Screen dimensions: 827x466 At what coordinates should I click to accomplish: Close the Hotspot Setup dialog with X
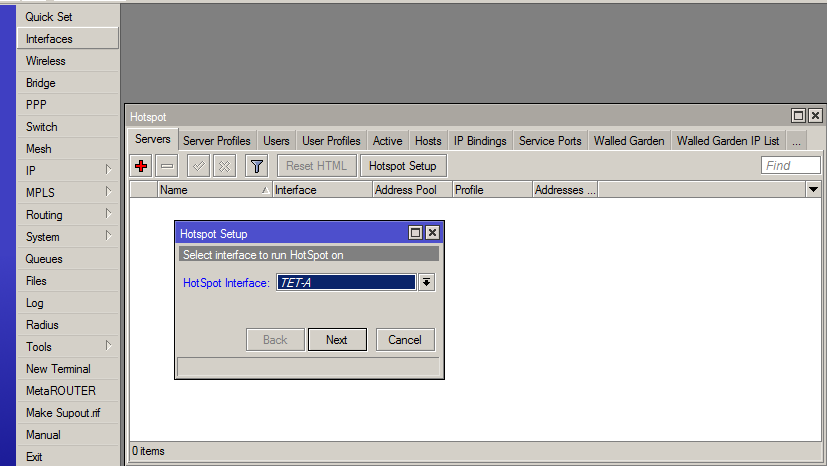[432, 232]
